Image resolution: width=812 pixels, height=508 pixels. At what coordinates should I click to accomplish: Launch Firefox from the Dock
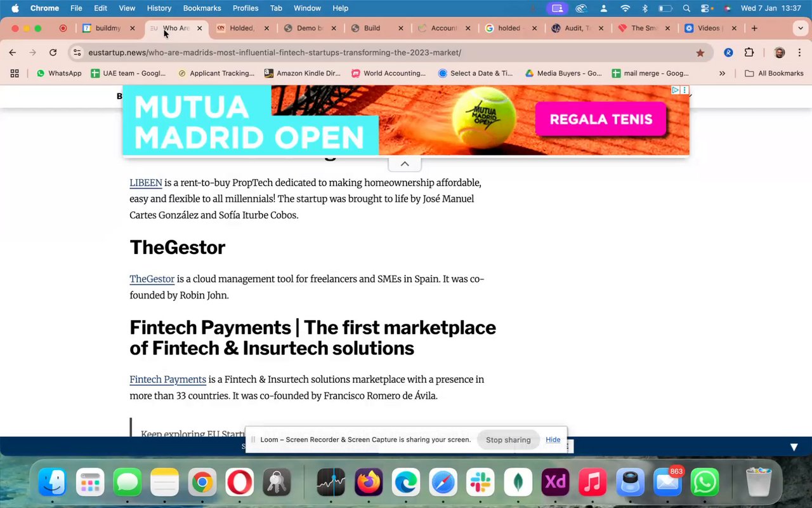point(369,483)
